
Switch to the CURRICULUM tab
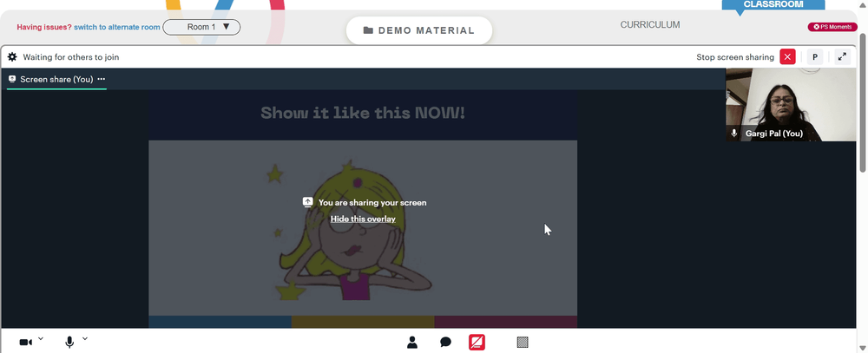(x=650, y=25)
